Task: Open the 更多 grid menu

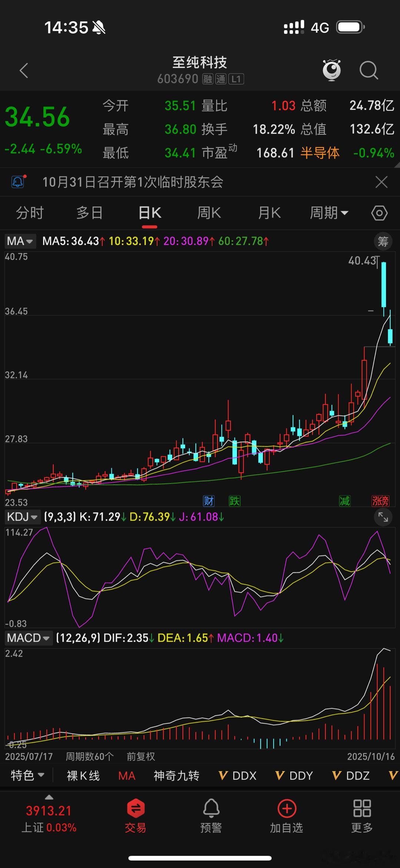Action: (x=362, y=809)
